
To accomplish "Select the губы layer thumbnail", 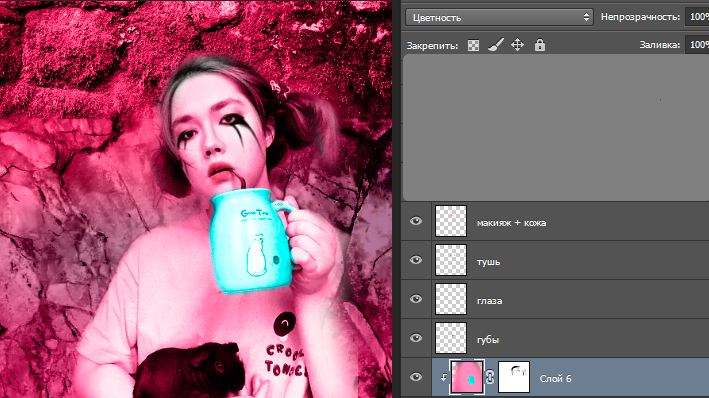I will click(x=451, y=338).
